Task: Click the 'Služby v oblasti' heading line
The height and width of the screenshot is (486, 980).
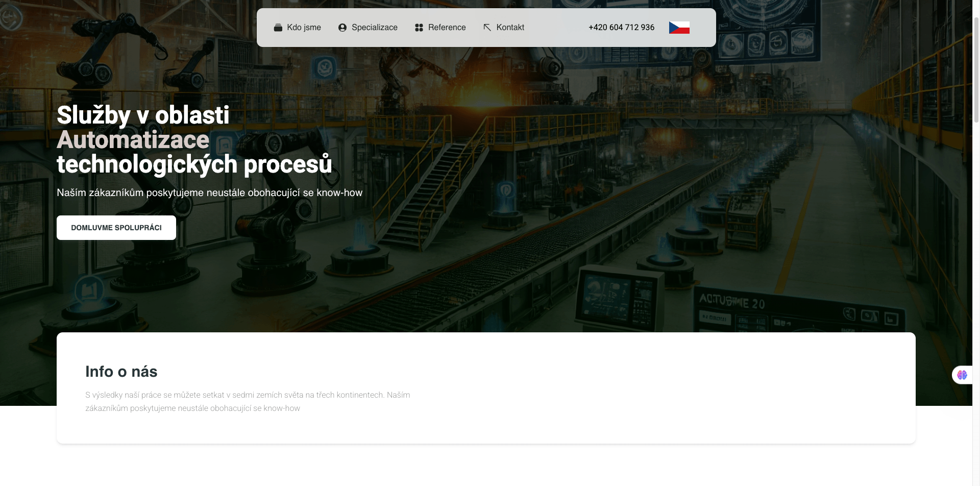Action: 143,115
